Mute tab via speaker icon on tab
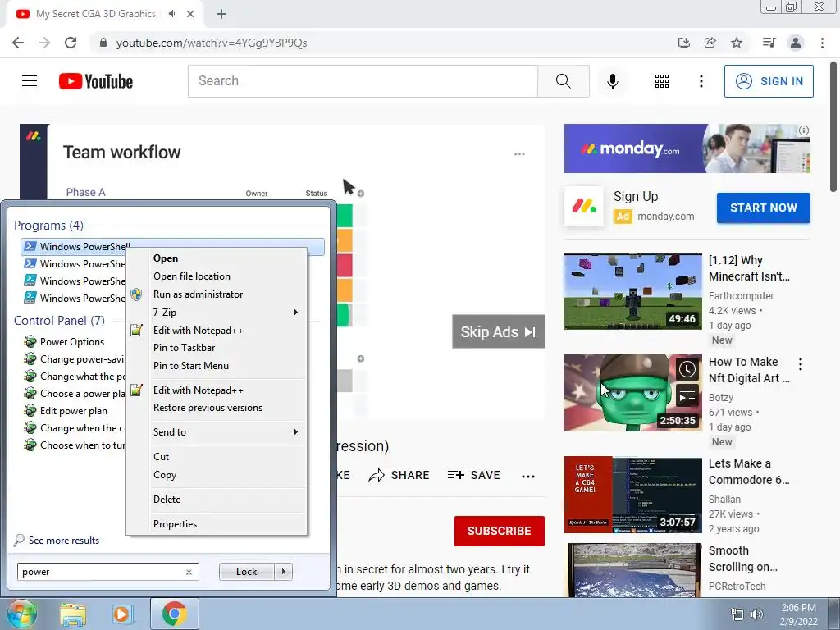This screenshot has height=630, width=840. coord(172,14)
